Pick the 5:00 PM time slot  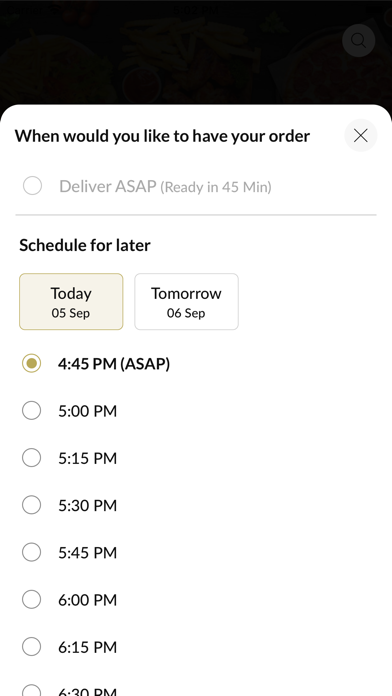coord(32,411)
